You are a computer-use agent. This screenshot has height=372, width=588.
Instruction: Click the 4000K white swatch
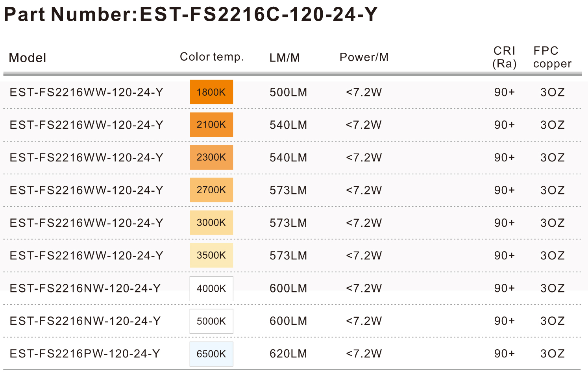211,289
